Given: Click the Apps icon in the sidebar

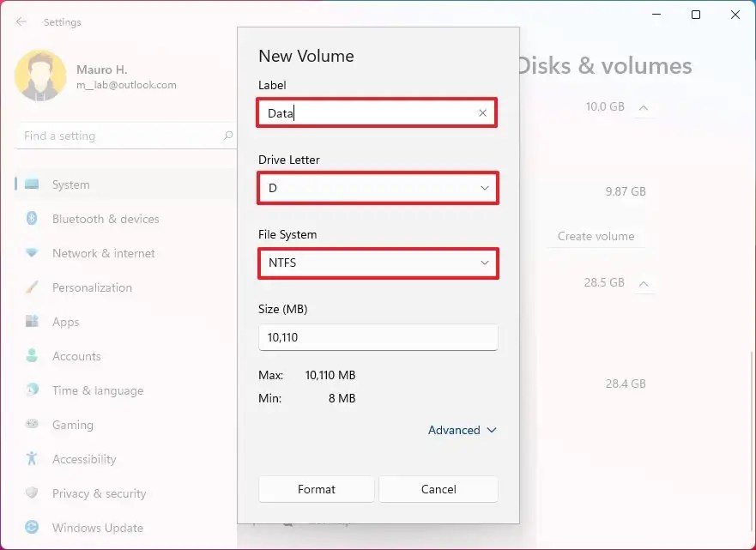Looking at the screenshot, I should 31,322.
